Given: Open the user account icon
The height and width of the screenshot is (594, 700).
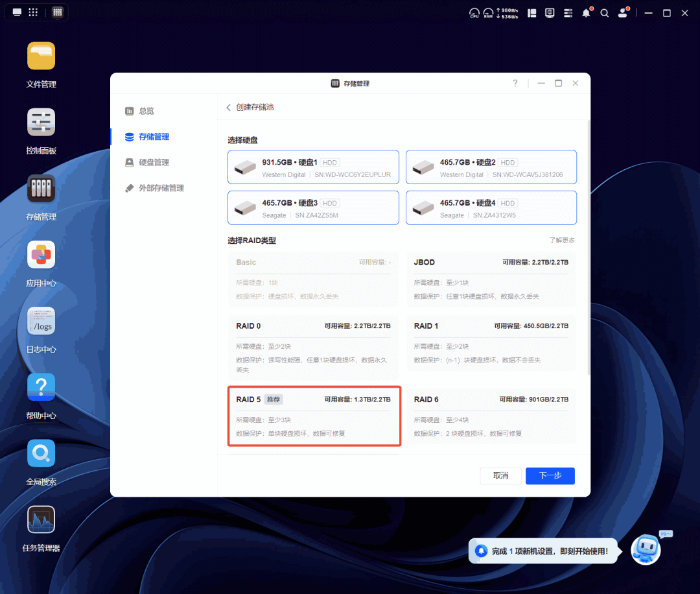Looking at the screenshot, I should (623, 12).
